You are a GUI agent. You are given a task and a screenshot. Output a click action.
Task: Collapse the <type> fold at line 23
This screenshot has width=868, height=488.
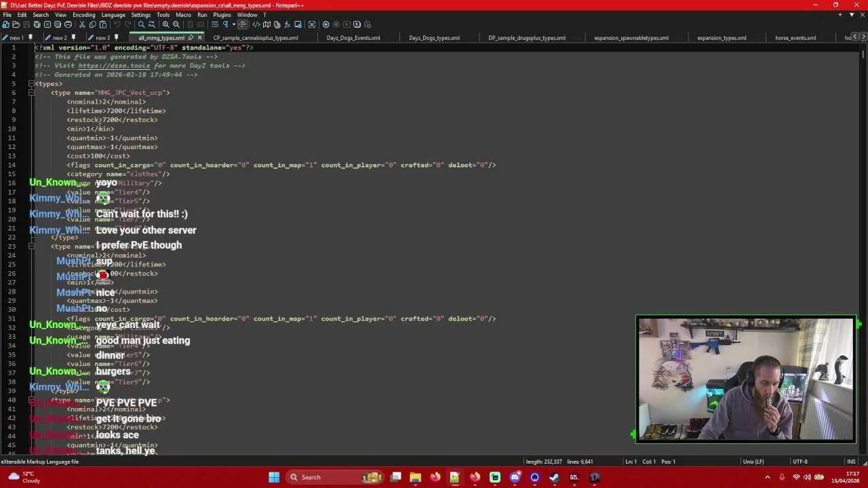pyautogui.click(x=31, y=246)
